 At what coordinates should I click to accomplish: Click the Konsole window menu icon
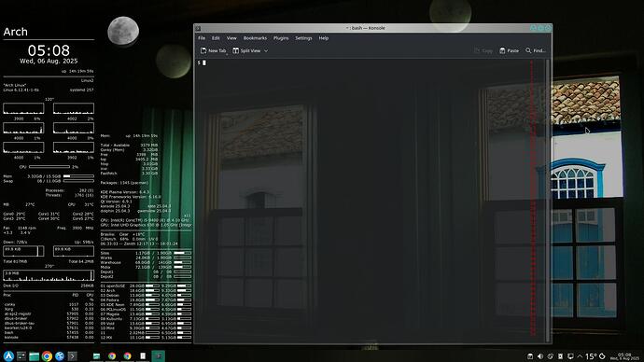198,28
